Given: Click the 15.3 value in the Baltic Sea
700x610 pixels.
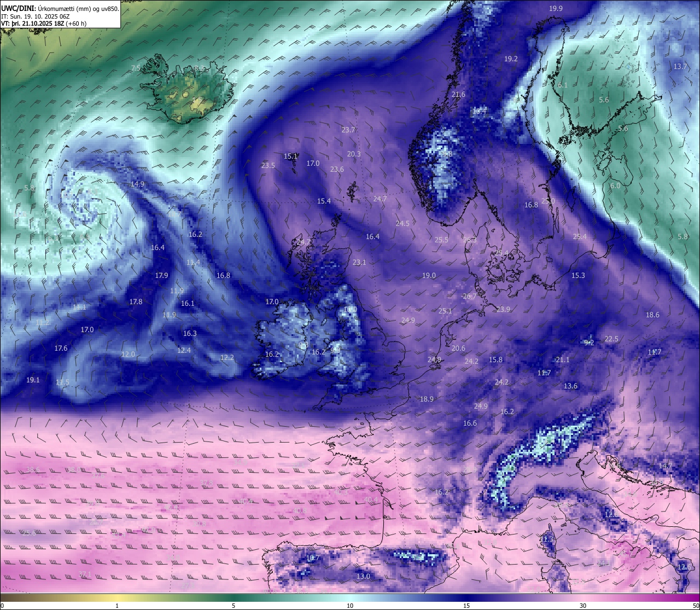Looking at the screenshot, I should 578,275.
